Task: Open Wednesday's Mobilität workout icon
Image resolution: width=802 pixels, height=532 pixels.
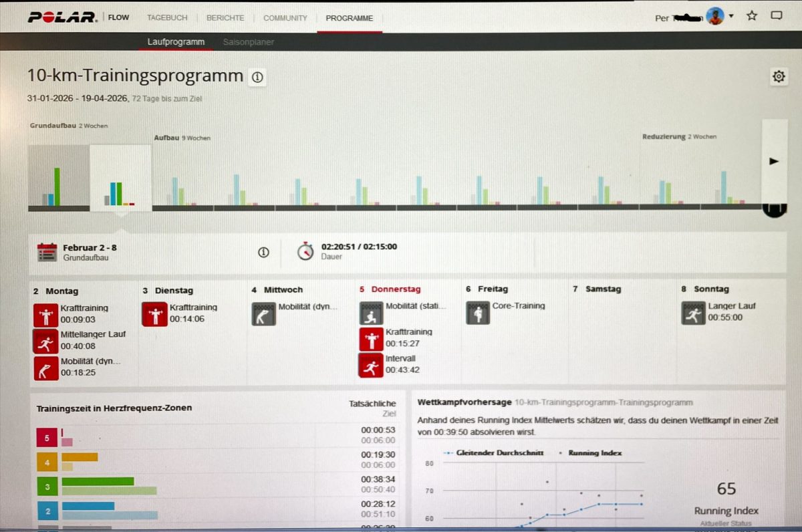Action: point(263,313)
